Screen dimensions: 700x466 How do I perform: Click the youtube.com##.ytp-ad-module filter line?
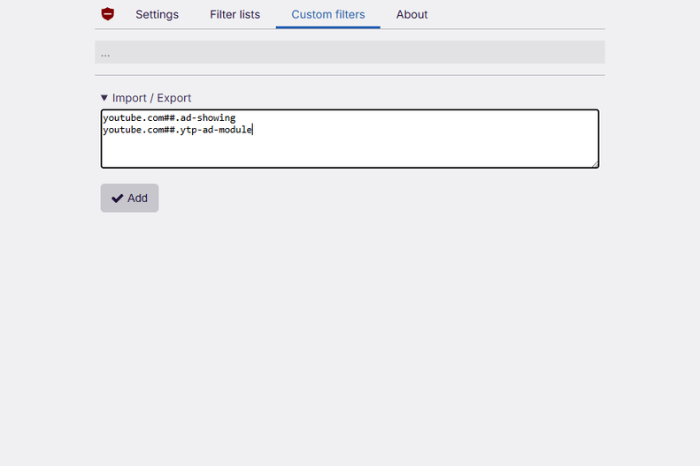pos(178,130)
